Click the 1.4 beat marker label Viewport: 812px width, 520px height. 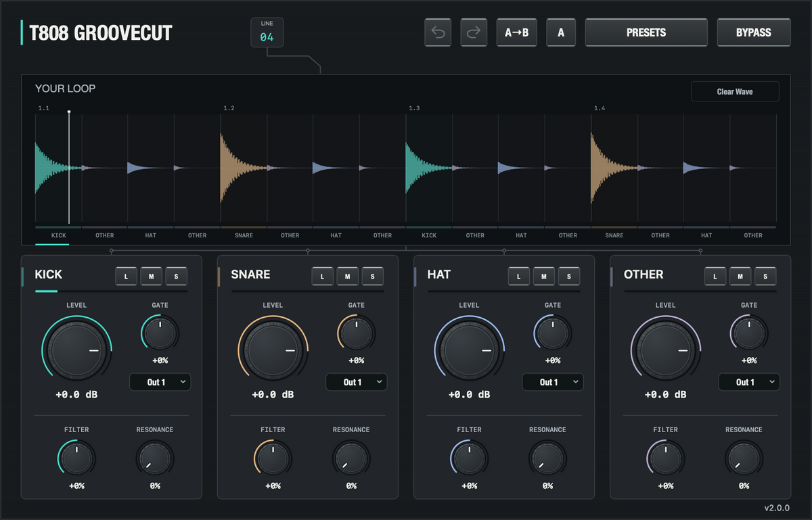600,108
